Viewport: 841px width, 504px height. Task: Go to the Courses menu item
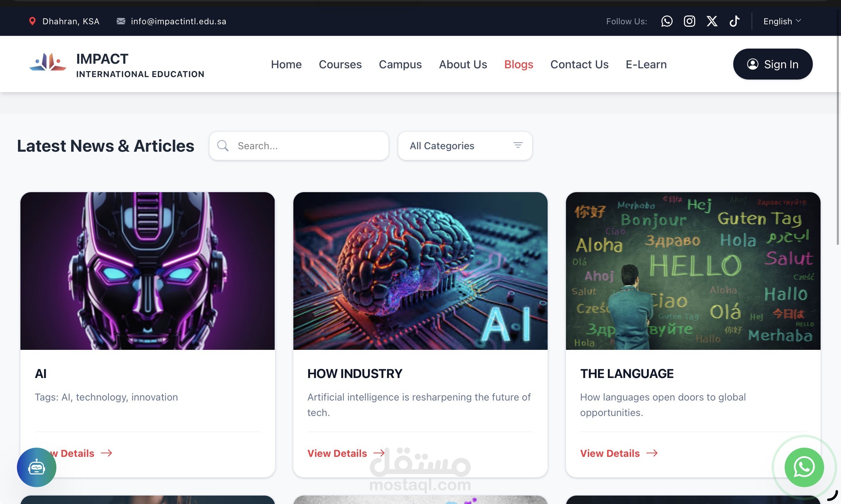(x=340, y=64)
